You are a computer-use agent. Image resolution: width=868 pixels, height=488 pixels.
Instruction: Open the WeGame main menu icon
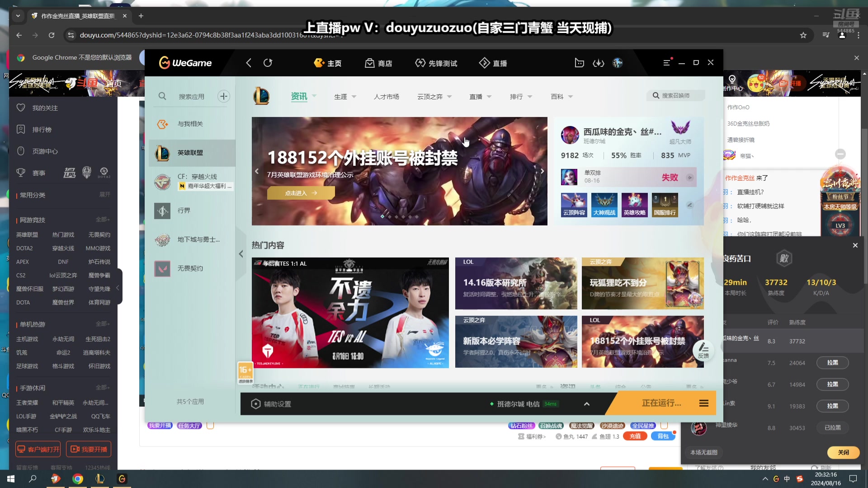coord(667,63)
